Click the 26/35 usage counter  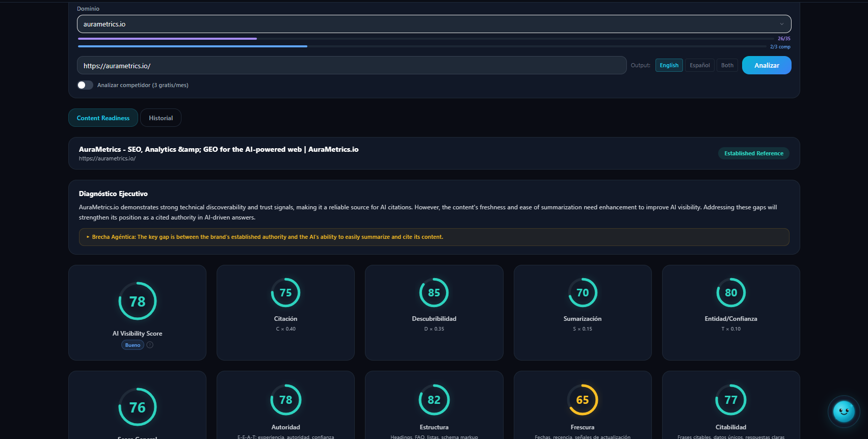click(784, 39)
